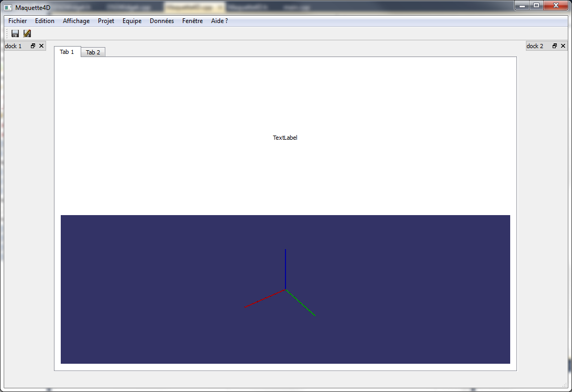Viewport: 572px width, 392px height.
Task: Open the Projet menu
Action: pos(106,21)
